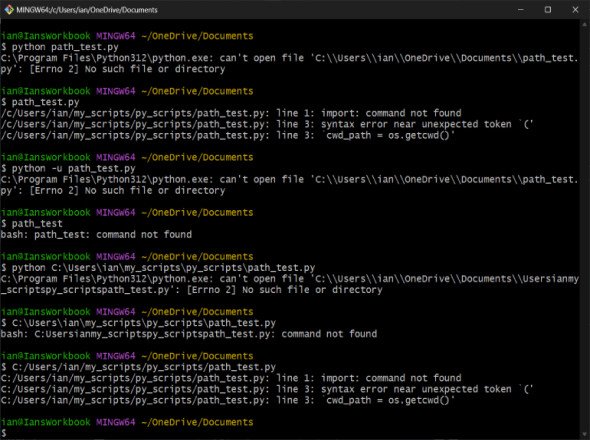Click the forward-slash 'C:/Users/ian/my_scripts' command
590x440 pixels.
(144, 367)
